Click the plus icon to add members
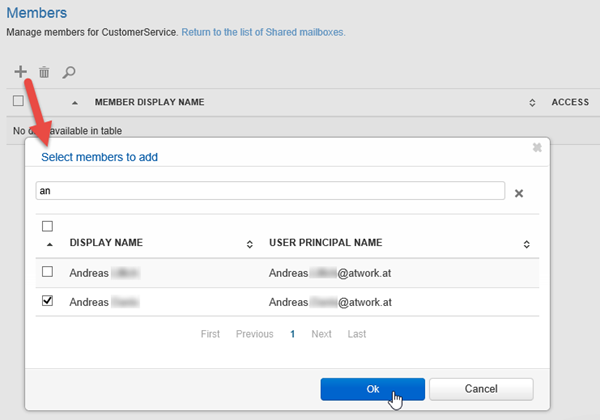The height and width of the screenshot is (420, 600). tap(20, 72)
